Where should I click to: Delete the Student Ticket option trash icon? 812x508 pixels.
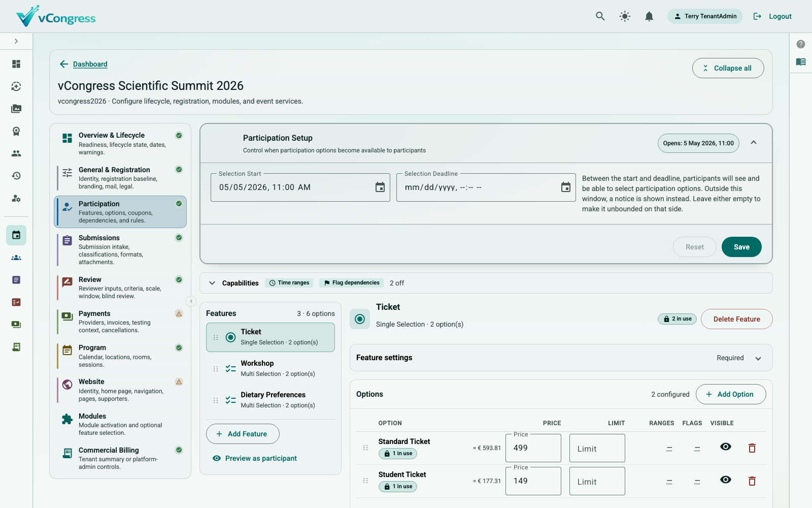[x=752, y=481]
